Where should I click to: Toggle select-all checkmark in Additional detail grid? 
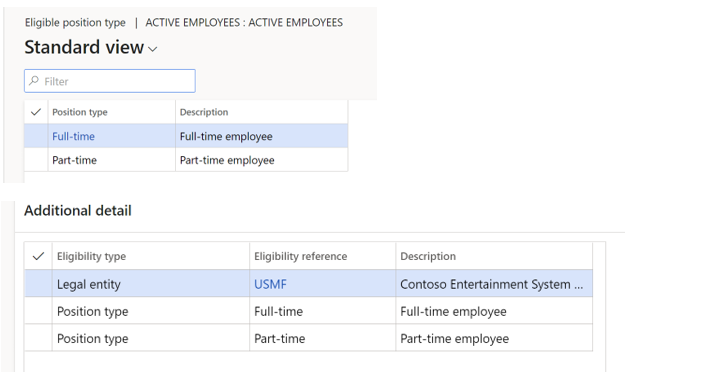[x=38, y=256]
